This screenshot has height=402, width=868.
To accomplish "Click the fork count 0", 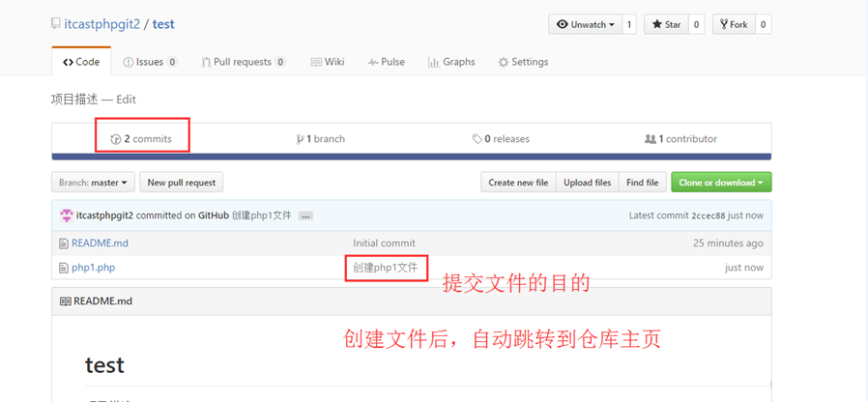I will pos(763,24).
